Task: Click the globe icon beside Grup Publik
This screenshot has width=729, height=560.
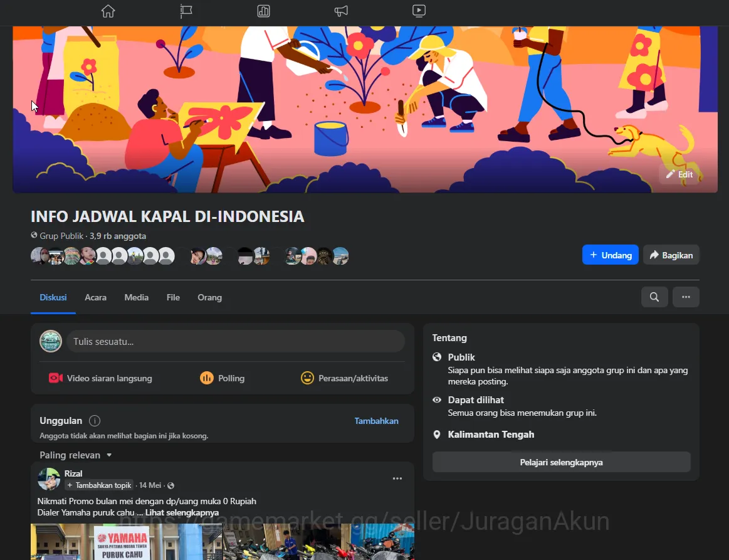Action: (34, 235)
